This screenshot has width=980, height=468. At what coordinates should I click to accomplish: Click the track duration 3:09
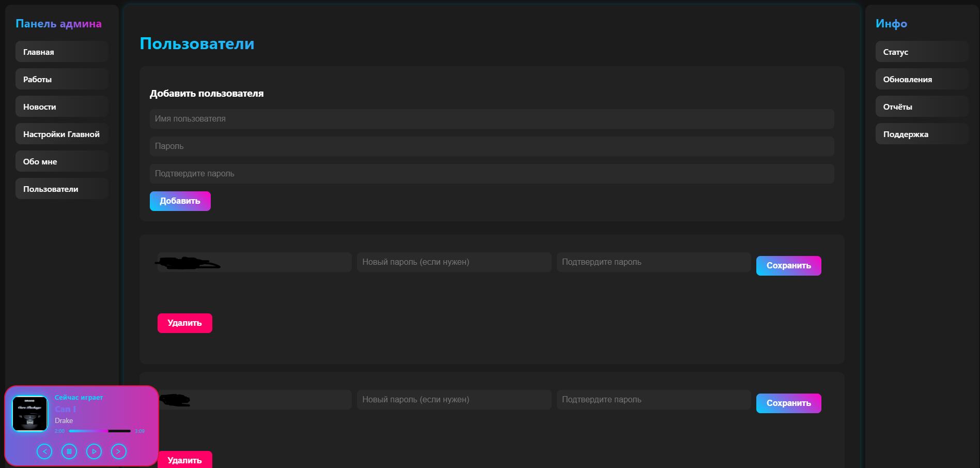pyautogui.click(x=139, y=431)
